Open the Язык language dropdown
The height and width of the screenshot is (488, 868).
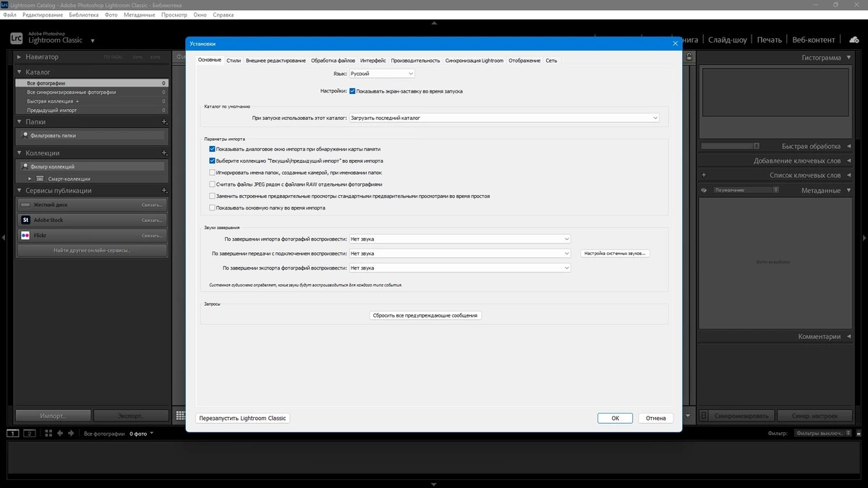pos(382,74)
